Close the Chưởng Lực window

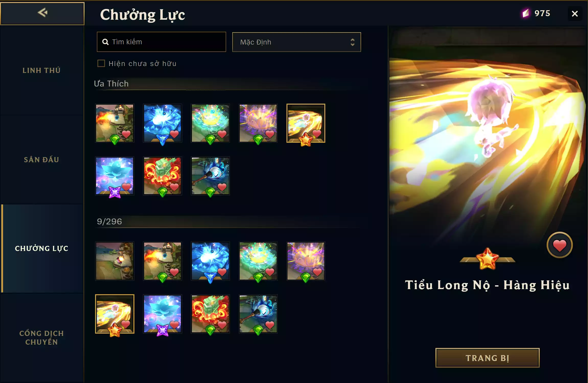(575, 14)
